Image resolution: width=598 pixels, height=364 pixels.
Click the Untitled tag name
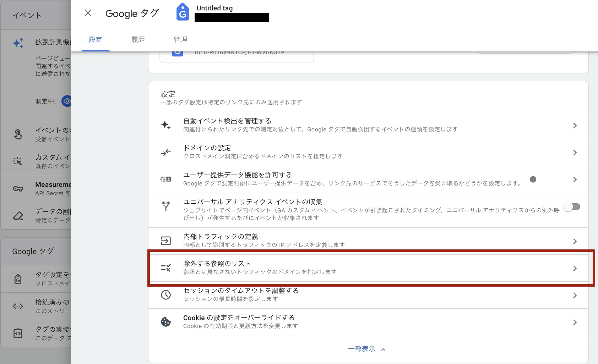pyautogui.click(x=214, y=8)
